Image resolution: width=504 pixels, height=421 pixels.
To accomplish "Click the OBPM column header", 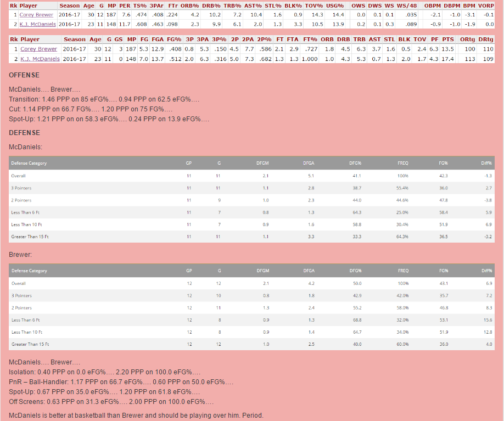I will click(x=432, y=5).
